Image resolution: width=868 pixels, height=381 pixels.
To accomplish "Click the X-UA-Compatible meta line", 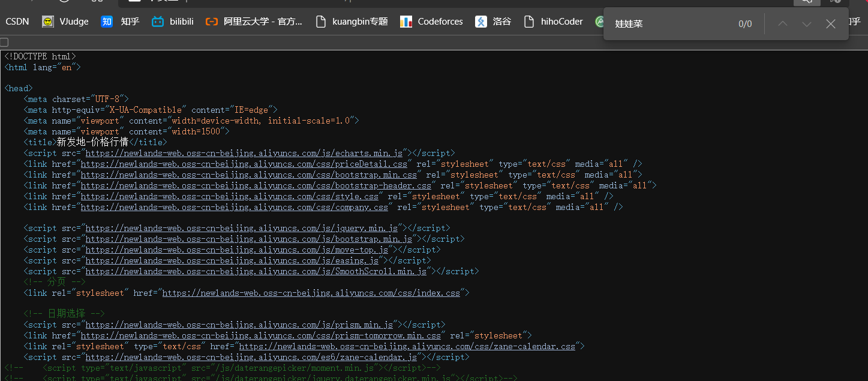I will (x=151, y=110).
